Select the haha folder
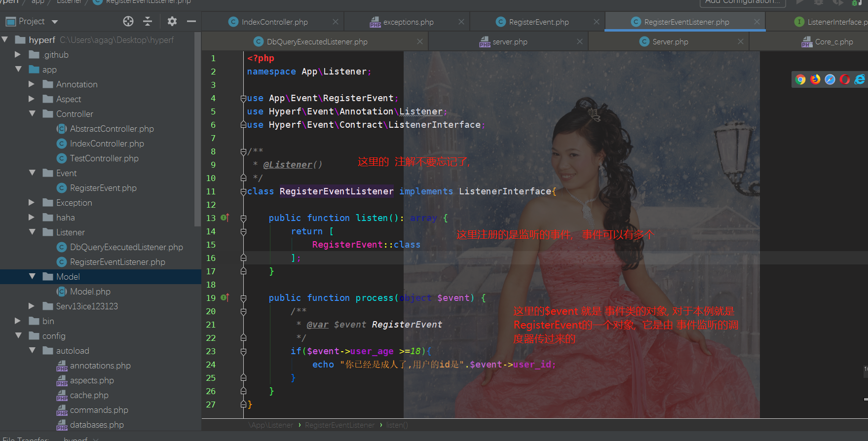Image resolution: width=868 pixels, height=441 pixels. coord(65,218)
